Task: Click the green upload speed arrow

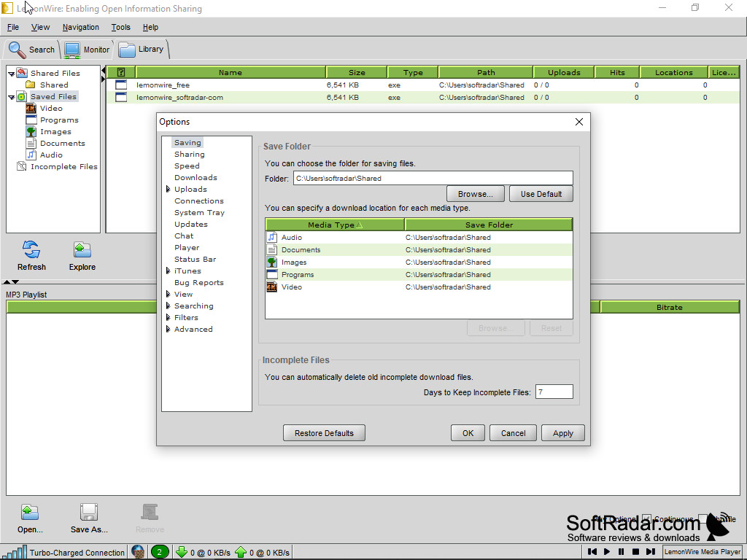Action: [x=241, y=553]
